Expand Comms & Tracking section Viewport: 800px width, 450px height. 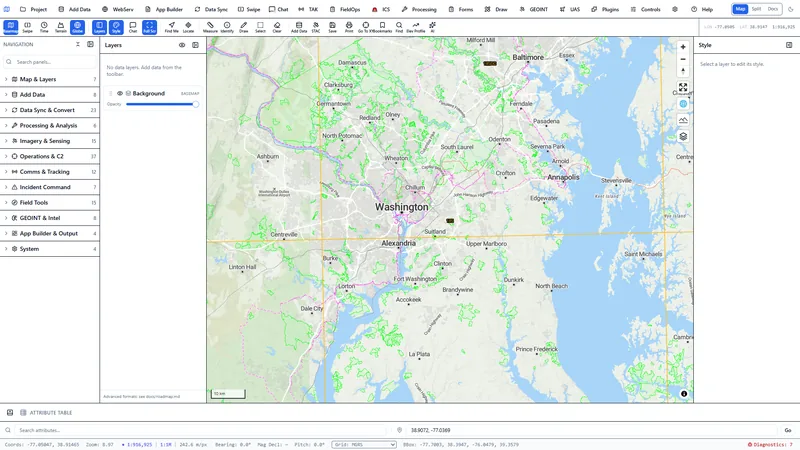click(x=49, y=171)
